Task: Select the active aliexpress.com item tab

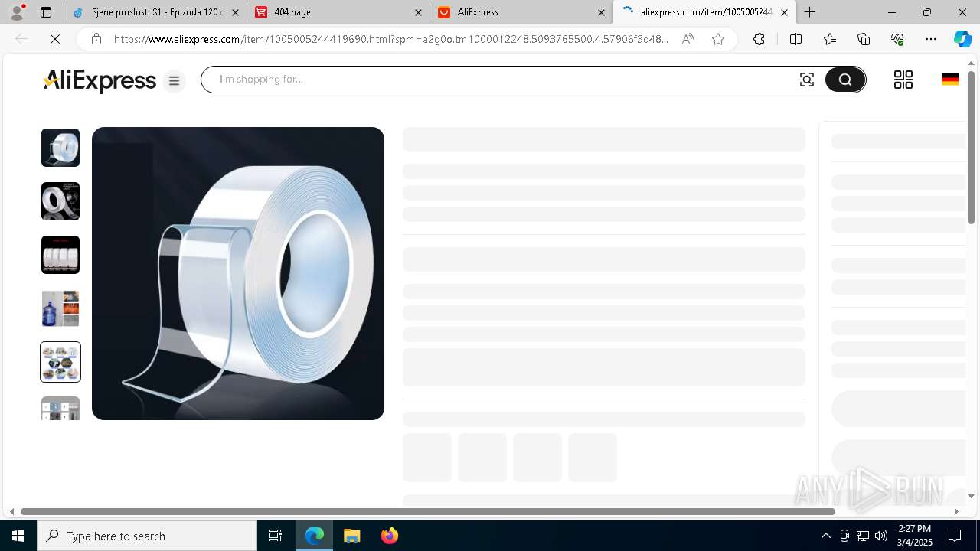Action: point(704,12)
